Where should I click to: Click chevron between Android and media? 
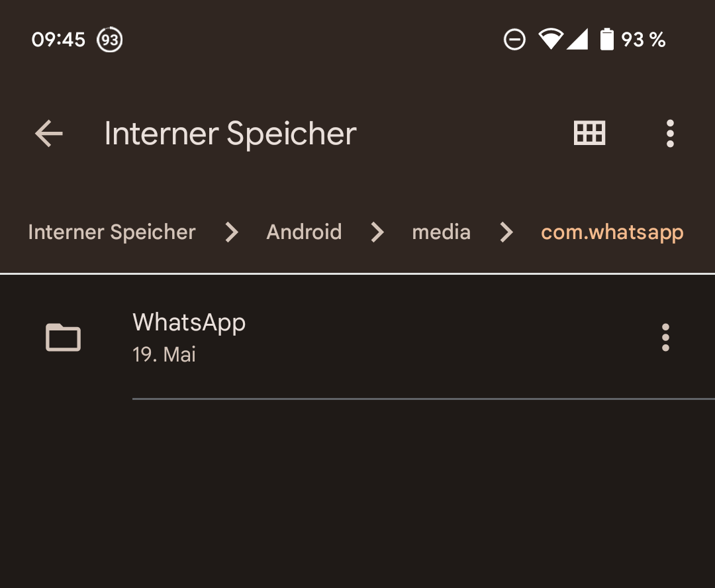377,232
